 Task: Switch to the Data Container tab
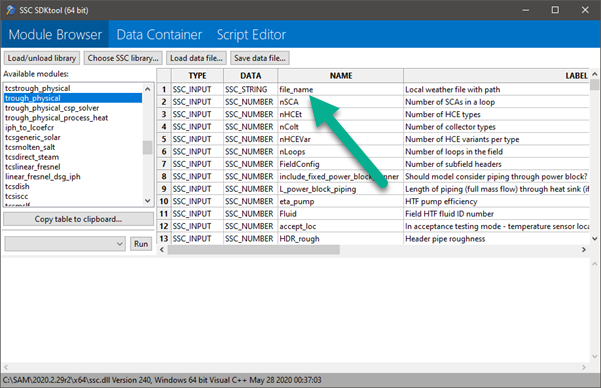point(159,35)
